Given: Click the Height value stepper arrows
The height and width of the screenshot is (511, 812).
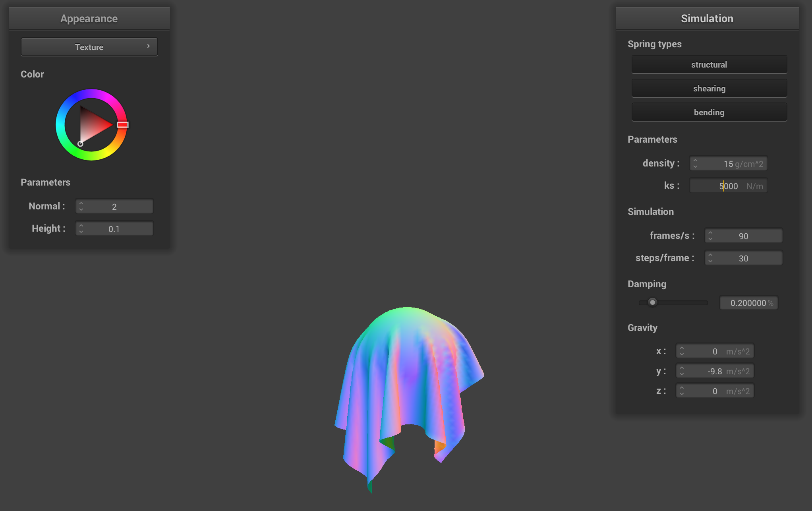Looking at the screenshot, I should (x=81, y=228).
